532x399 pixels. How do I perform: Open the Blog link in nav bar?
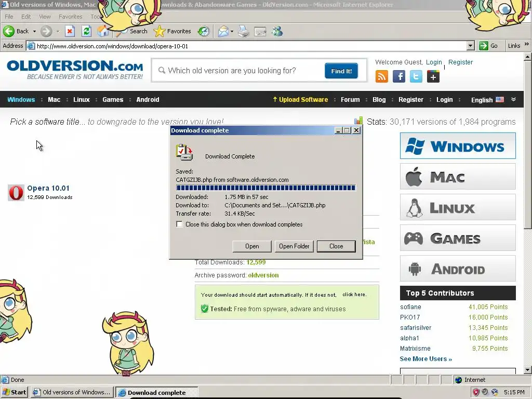379,99
